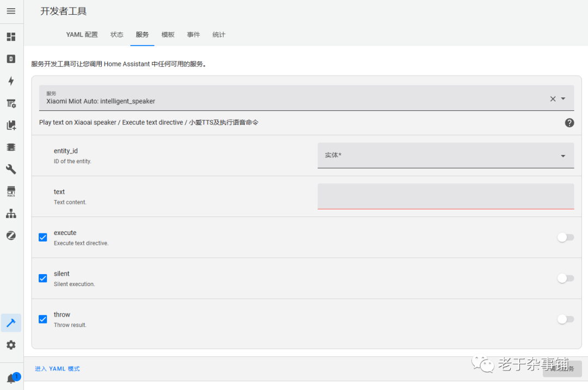This screenshot has width=588, height=390.
Task: Open Settings gear in sidebar
Action: (11, 345)
